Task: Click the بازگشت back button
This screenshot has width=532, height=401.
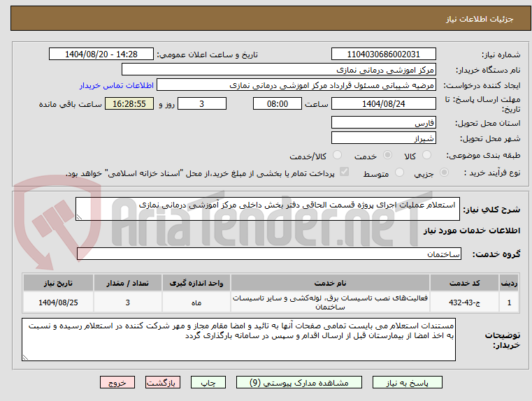Action: click(162, 382)
